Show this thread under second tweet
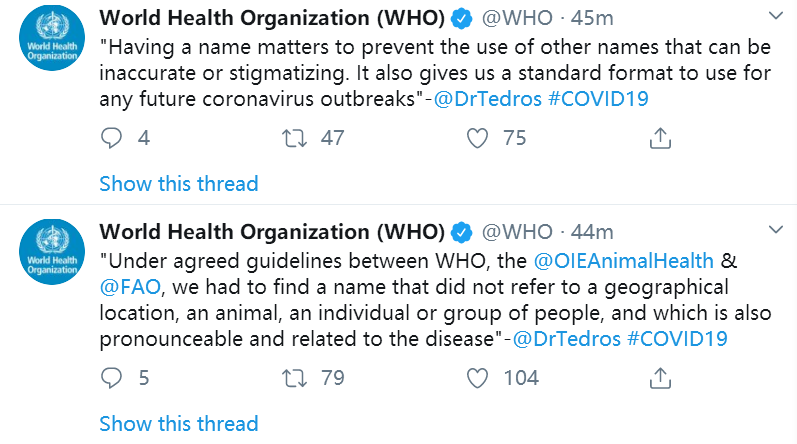This screenshot has width=797, height=444. [179, 423]
